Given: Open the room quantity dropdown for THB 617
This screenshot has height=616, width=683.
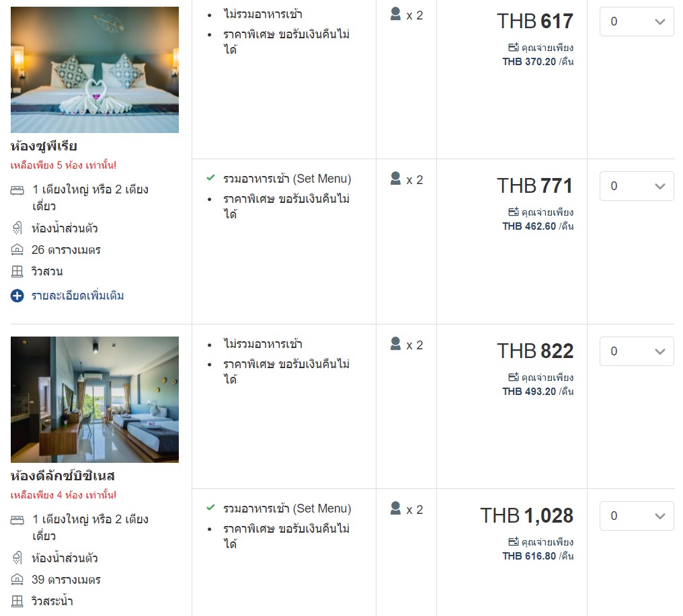Looking at the screenshot, I should pyautogui.click(x=636, y=21).
